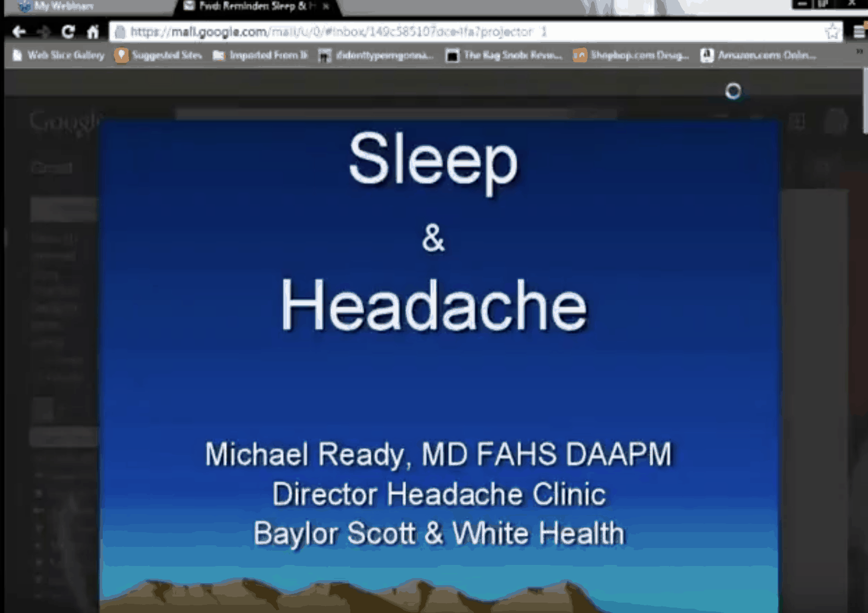Click the Google logo behind the projector
Image resolution: width=868 pixels, height=613 pixels.
(64, 121)
